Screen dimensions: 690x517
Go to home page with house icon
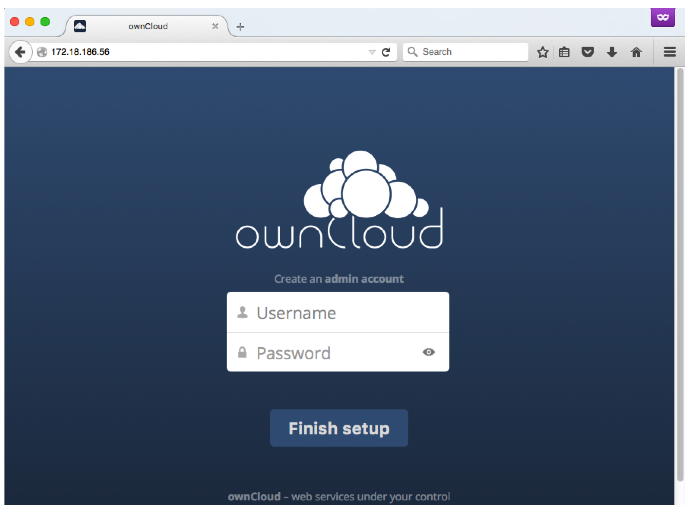tap(636, 52)
